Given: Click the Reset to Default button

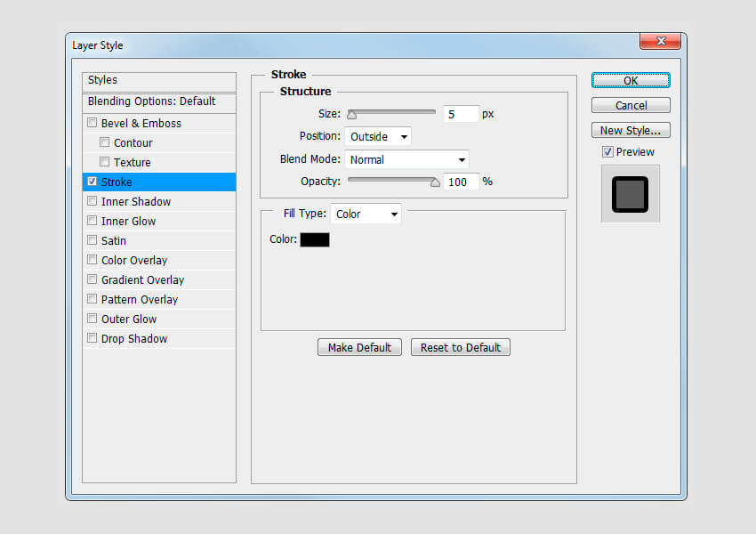Looking at the screenshot, I should pyautogui.click(x=461, y=347).
